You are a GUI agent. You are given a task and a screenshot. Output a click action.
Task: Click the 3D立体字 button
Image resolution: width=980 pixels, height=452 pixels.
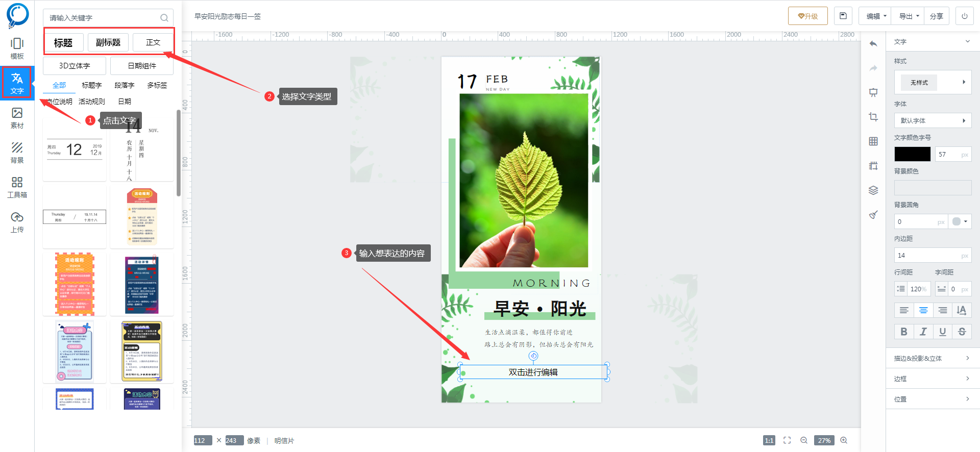[75, 66]
